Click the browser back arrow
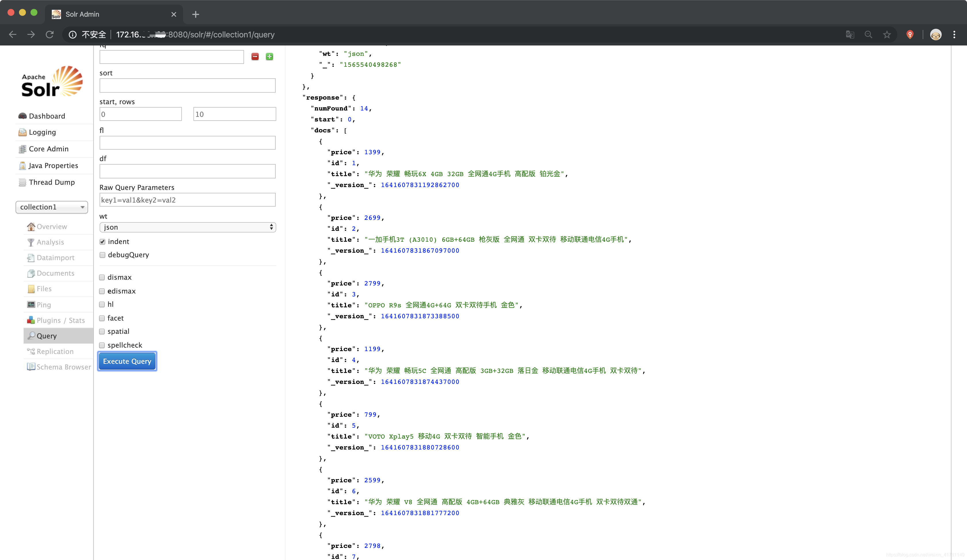967x560 pixels. tap(13, 35)
